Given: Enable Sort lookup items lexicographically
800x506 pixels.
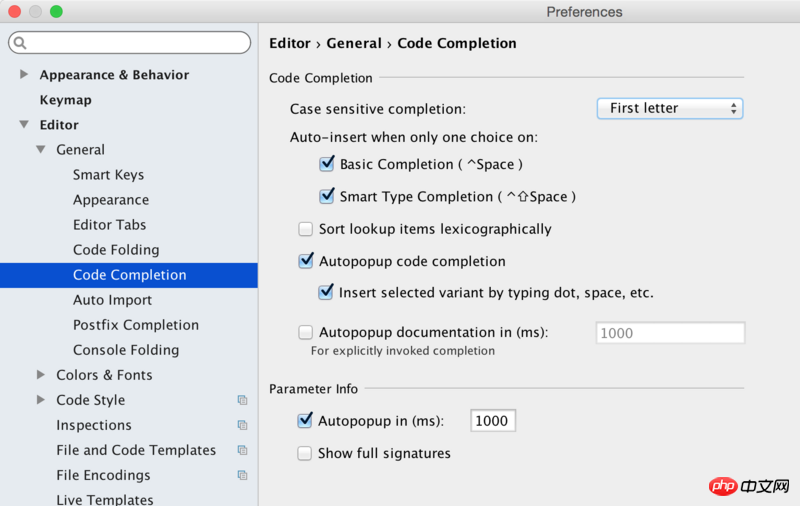Looking at the screenshot, I should 305,229.
